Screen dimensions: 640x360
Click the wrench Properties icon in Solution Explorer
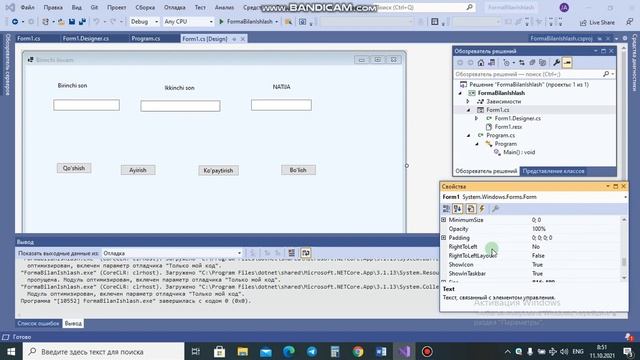(556, 63)
